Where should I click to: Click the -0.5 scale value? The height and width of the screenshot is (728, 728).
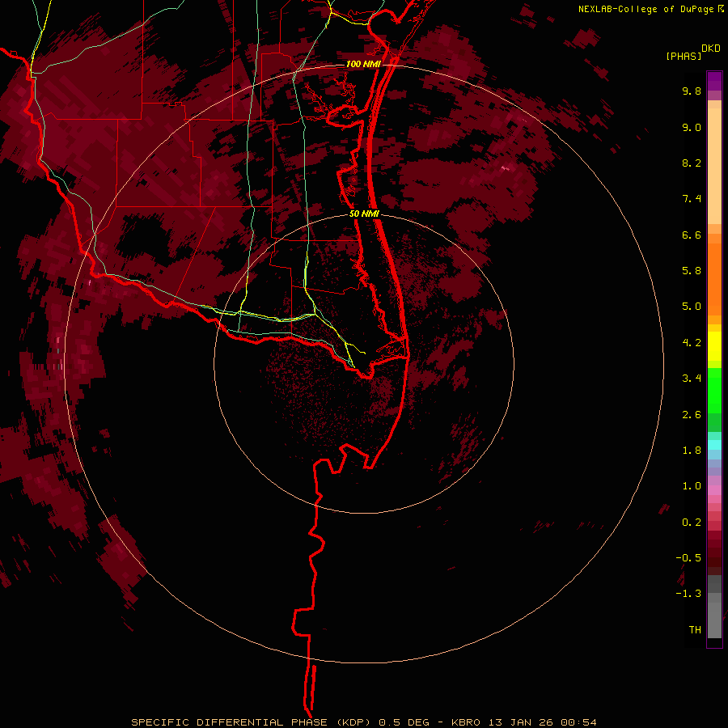tap(688, 558)
